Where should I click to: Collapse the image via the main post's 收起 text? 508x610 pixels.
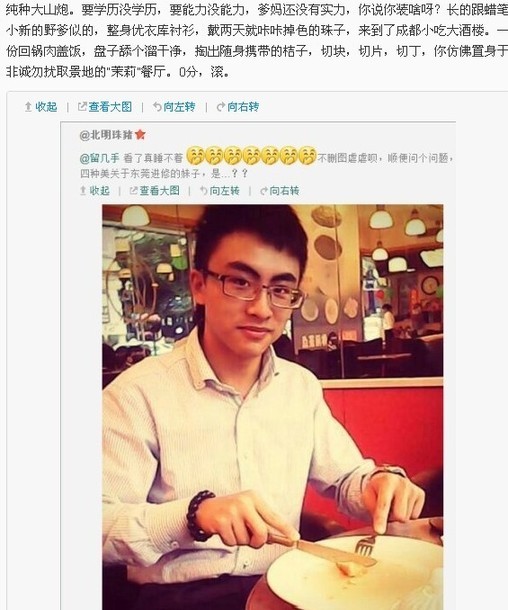(x=46, y=107)
